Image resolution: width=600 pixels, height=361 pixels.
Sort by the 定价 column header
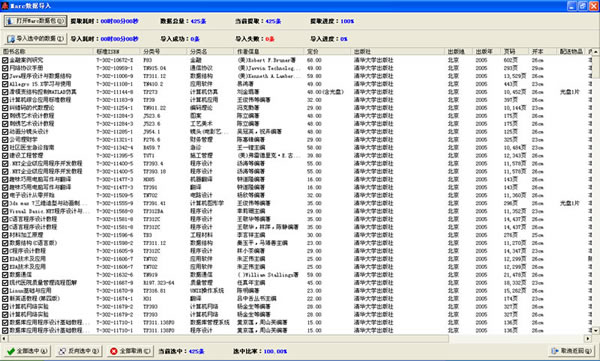[328, 51]
